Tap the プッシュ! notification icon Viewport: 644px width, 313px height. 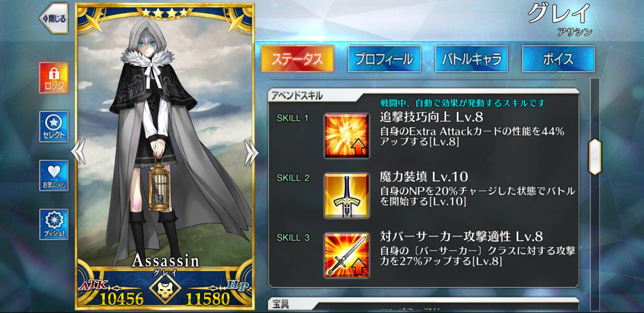(x=54, y=225)
